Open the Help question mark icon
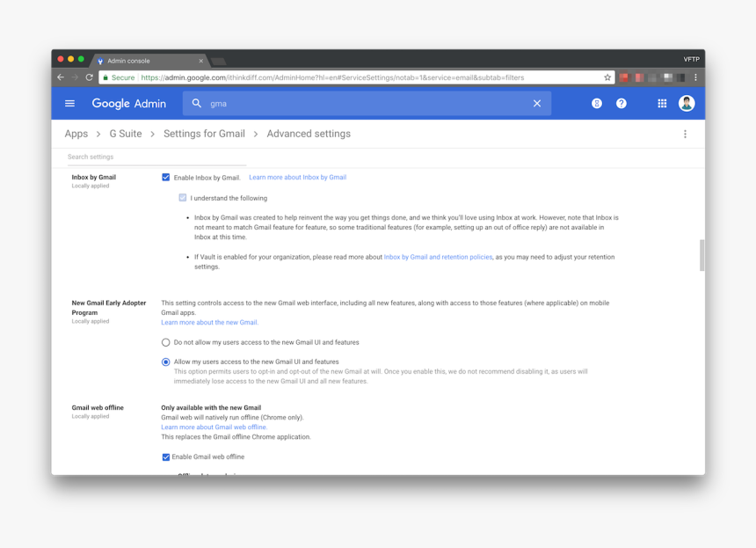The width and height of the screenshot is (756, 548). point(621,103)
